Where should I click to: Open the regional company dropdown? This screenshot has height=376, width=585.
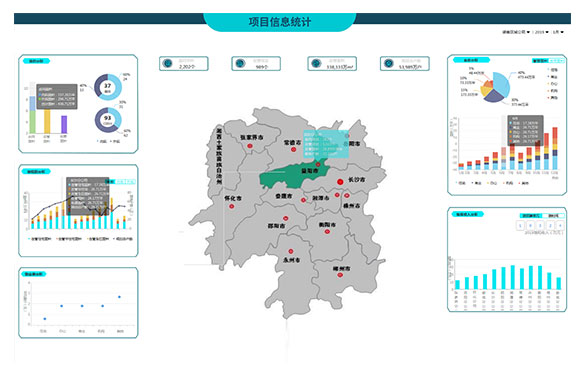(516, 32)
